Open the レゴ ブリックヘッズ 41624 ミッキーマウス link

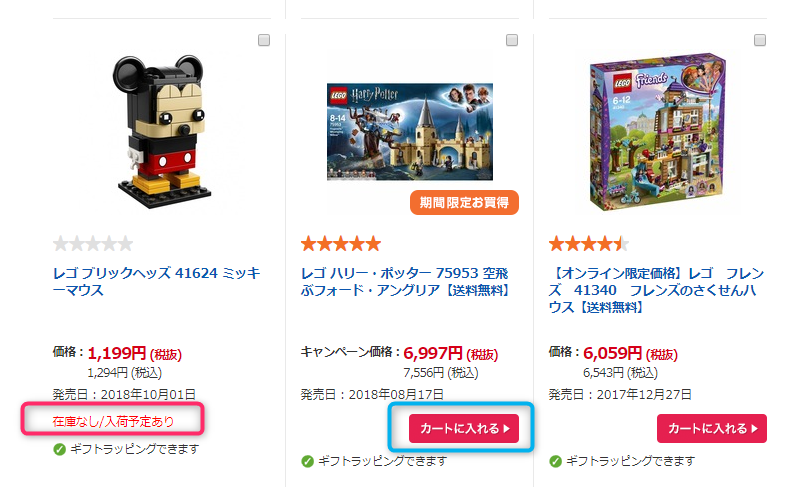click(x=156, y=281)
